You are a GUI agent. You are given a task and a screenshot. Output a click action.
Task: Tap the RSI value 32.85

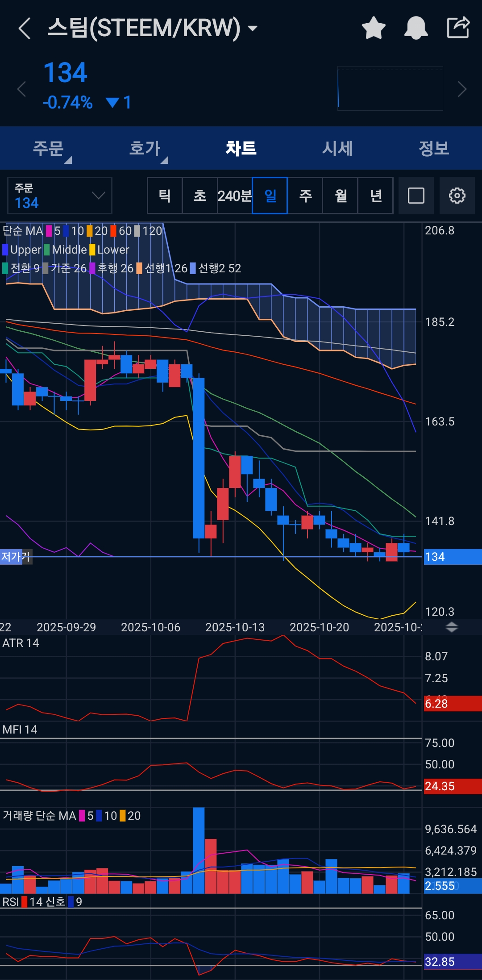click(452, 962)
